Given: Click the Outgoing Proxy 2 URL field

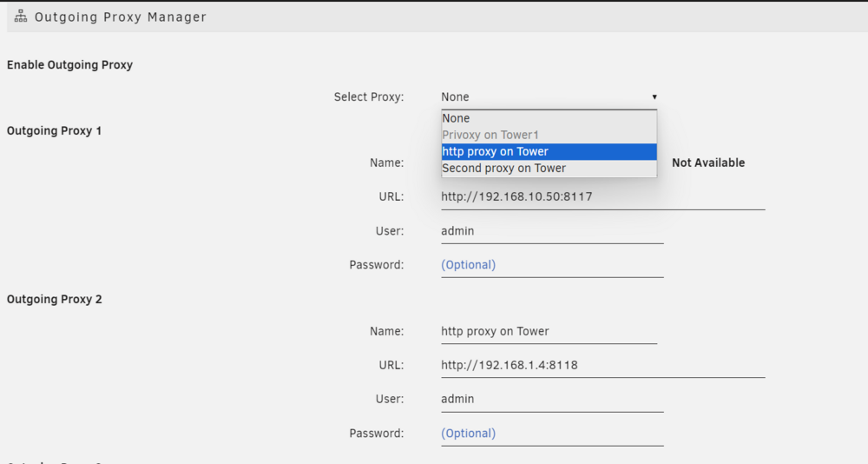Looking at the screenshot, I should (603, 365).
